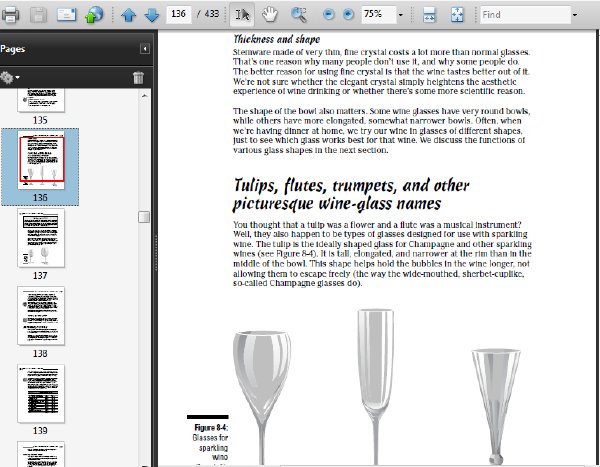Click the Print icon in toolbar

tap(10, 15)
